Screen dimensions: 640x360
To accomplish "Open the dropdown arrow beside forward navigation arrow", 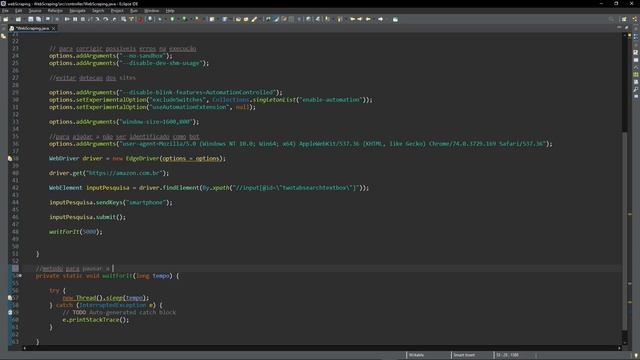I will pos(386,19).
